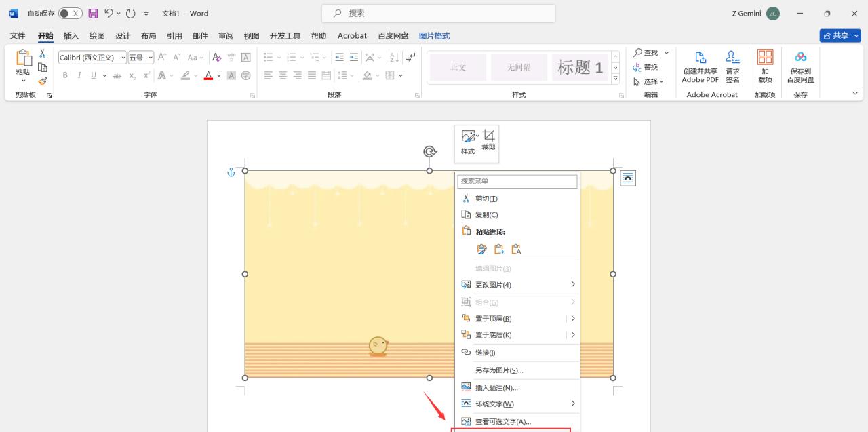Image resolution: width=868 pixels, height=432 pixels.
Task: Click the Copy icon in the clipboard group
Action: click(42, 67)
